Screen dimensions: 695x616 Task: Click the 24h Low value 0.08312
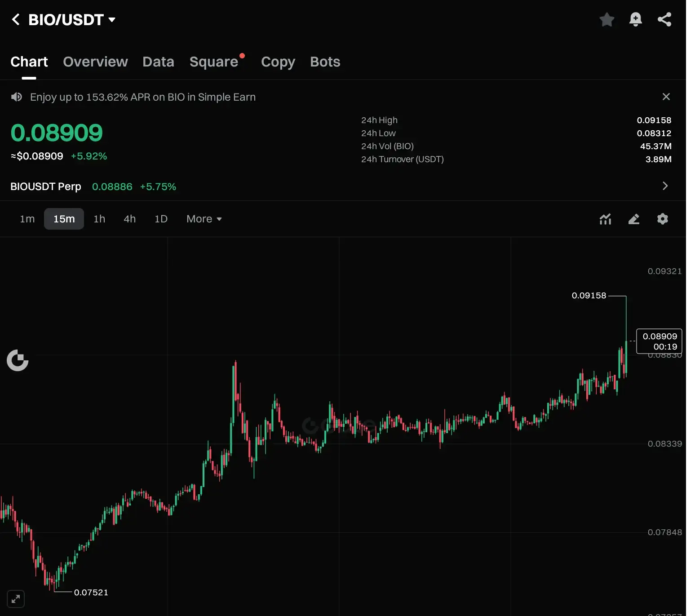click(654, 133)
